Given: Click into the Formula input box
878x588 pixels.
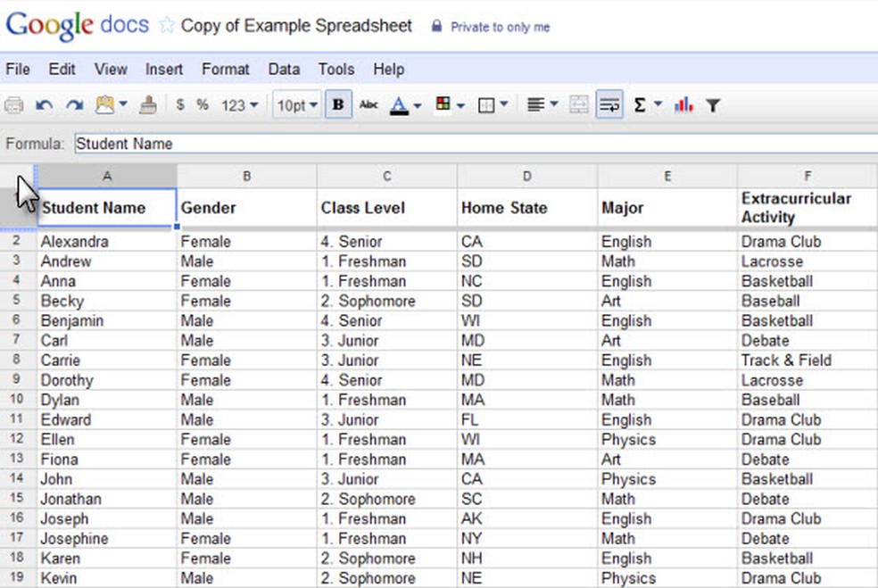Looking at the screenshot, I should coord(476,144).
